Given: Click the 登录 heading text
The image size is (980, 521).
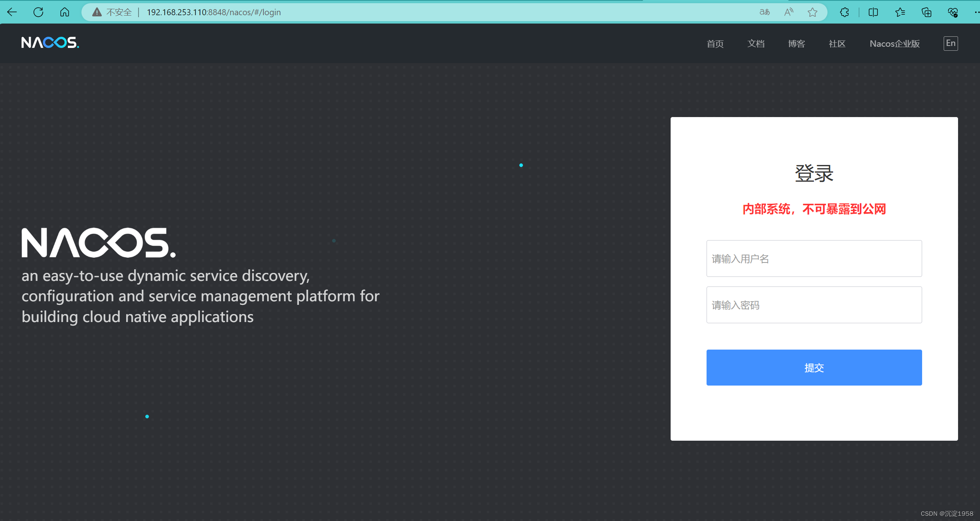Looking at the screenshot, I should (814, 173).
